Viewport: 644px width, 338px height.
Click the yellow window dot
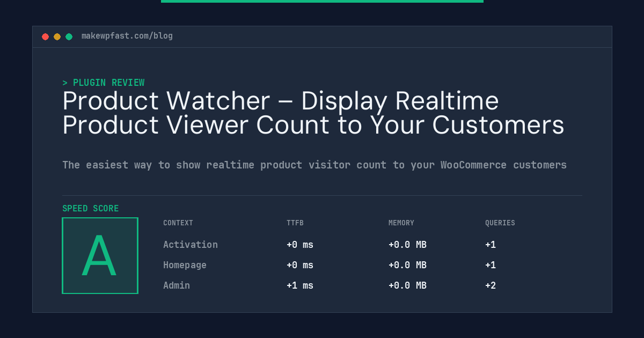click(x=57, y=36)
